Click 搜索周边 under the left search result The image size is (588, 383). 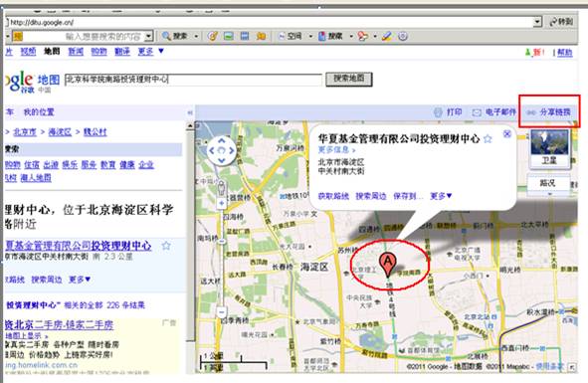tap(47, 280)
